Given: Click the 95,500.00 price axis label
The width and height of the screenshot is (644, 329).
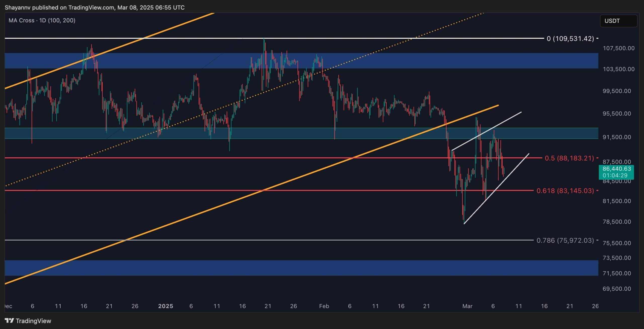Looking at the screenshot, I should pos(617,114).
